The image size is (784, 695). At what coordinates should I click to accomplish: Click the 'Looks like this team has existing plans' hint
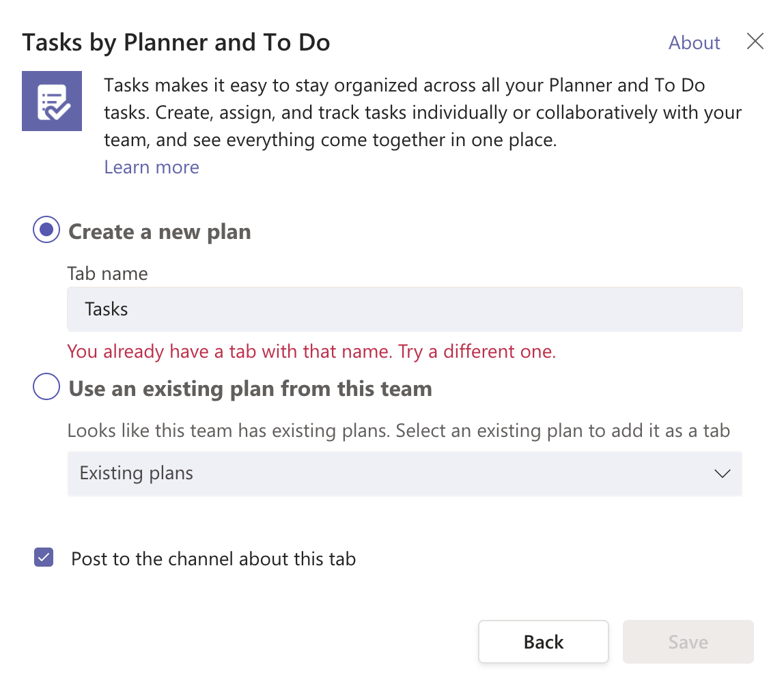click(x=398, y=431)
